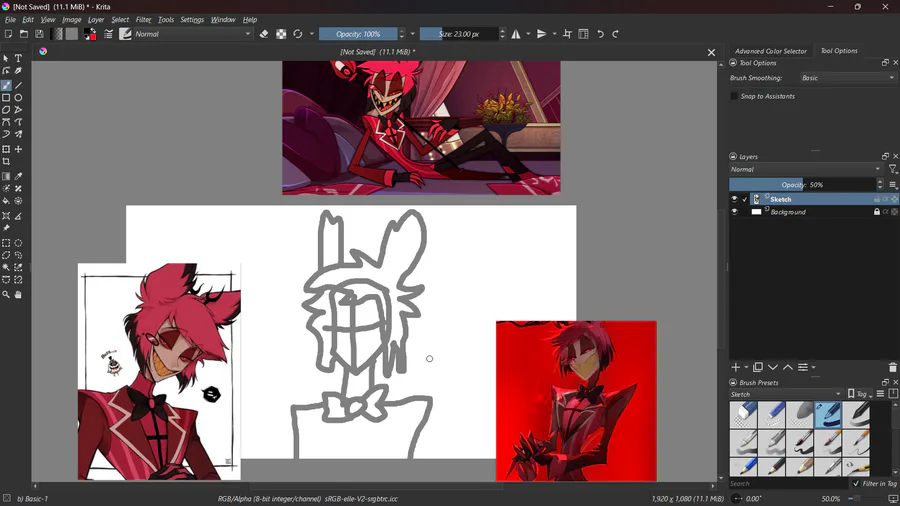Screen dimensions: 900x506
Task: Close the Not Saved document tab
Action: coord(711,52)
